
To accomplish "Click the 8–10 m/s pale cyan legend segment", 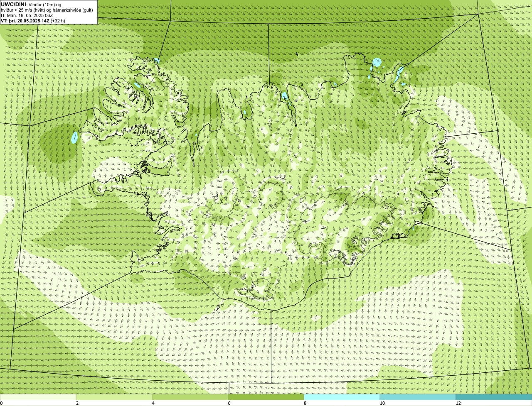I will point(342,397).
